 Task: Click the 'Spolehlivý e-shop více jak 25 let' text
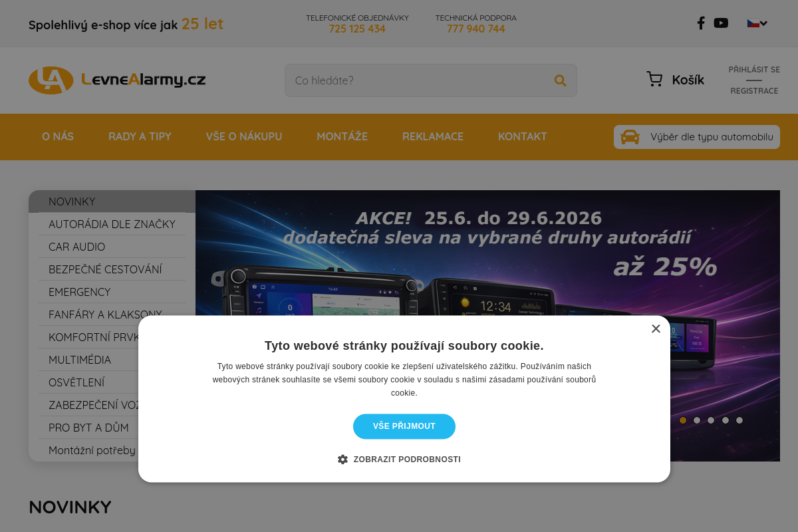click(126, 24)
